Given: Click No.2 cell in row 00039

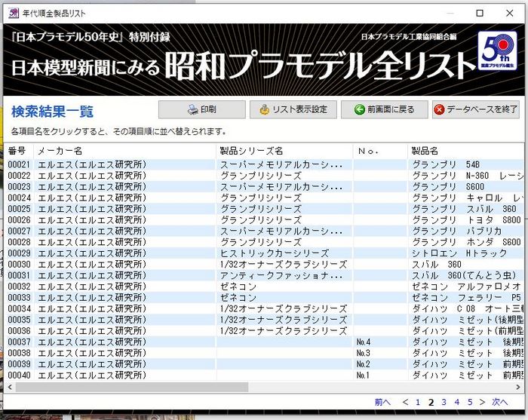Looking at the screenshot, I should click(364, 364).
